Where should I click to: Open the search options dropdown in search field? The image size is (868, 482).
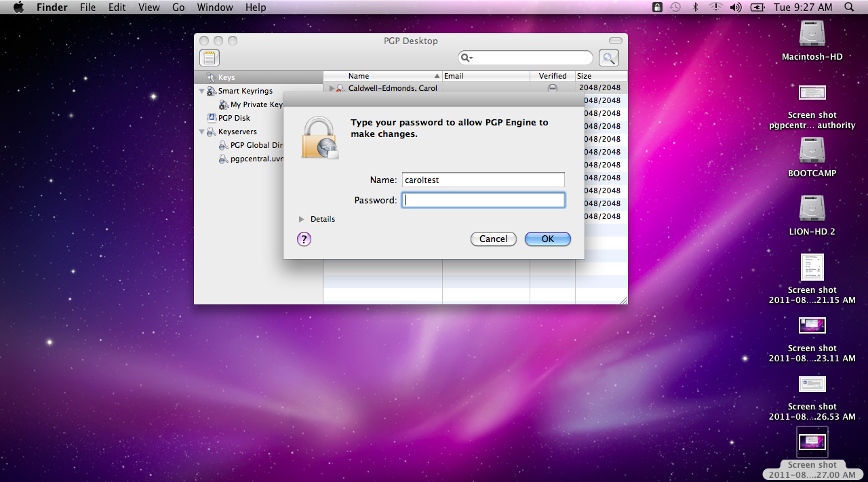(x=467, y=58)
